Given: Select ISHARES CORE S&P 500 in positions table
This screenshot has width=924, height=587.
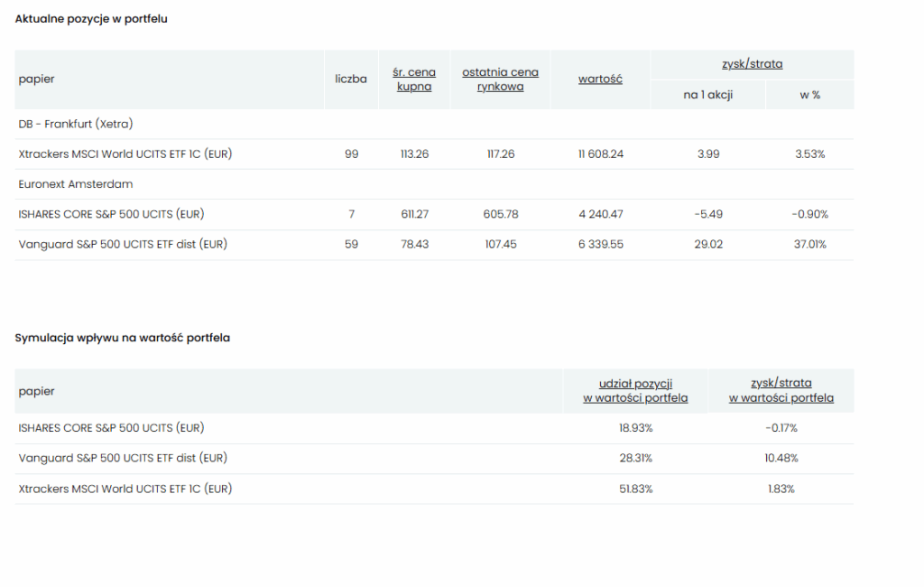Looking at the screenshot, I should [x=111, y=214].
